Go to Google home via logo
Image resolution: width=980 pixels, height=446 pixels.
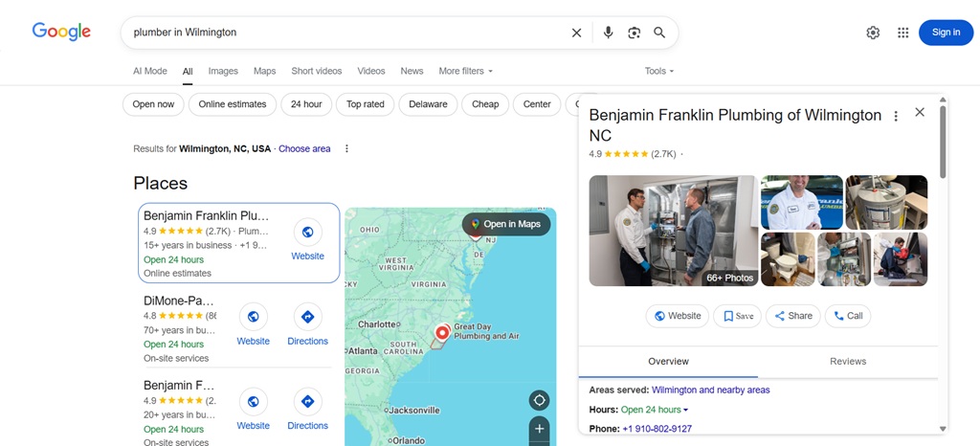(61, 32)
